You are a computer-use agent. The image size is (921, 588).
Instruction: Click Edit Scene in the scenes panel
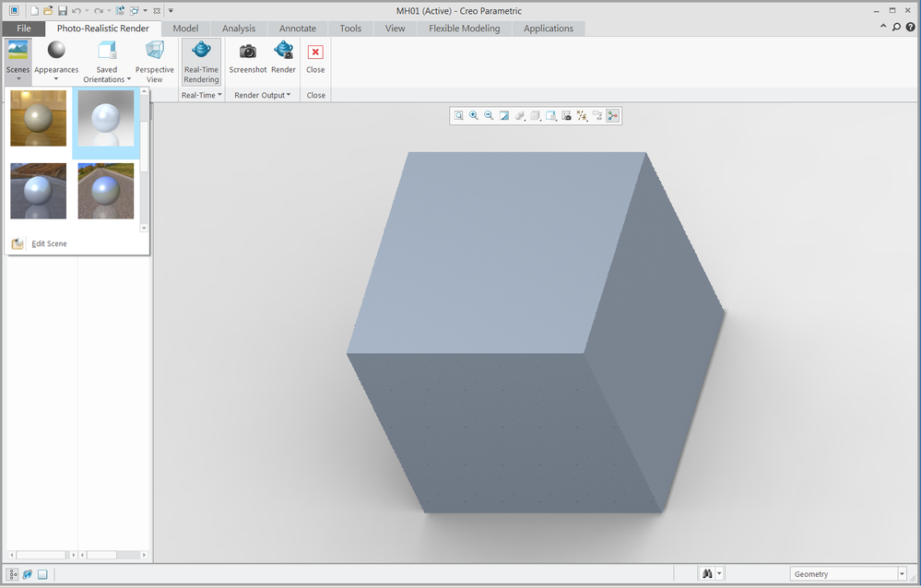49,244
